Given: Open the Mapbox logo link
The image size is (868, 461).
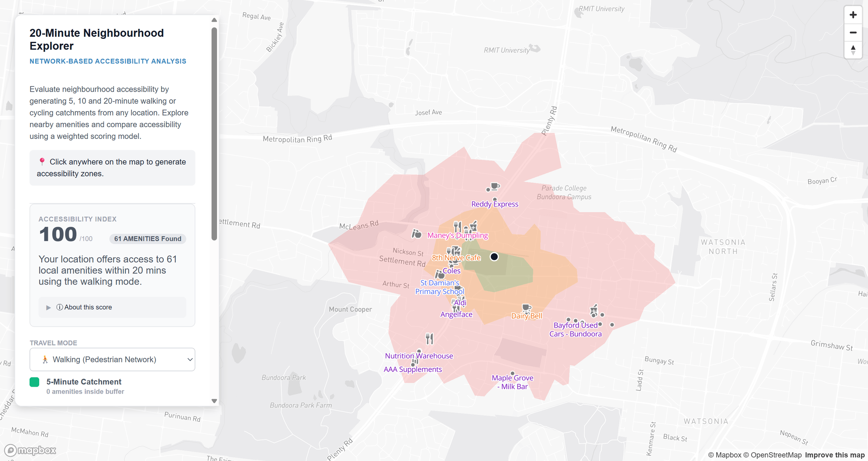Looking at the screenshot, I should coord(30,450).
